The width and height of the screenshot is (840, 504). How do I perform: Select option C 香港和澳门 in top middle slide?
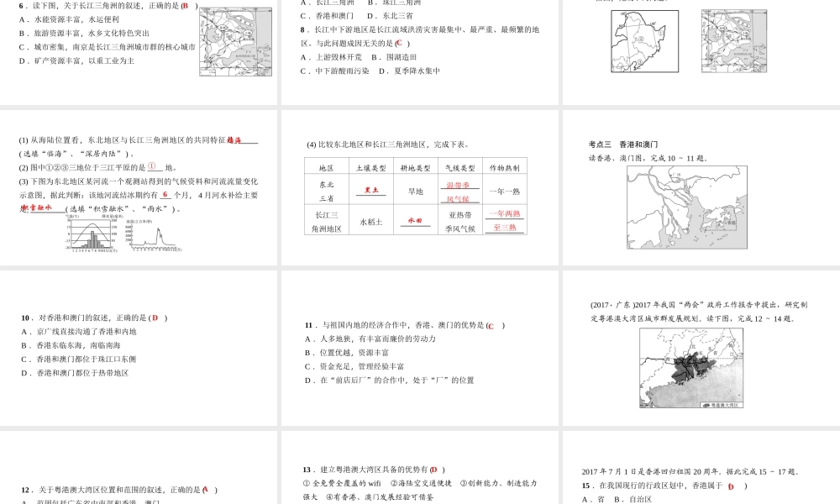[x=327, y=16]
